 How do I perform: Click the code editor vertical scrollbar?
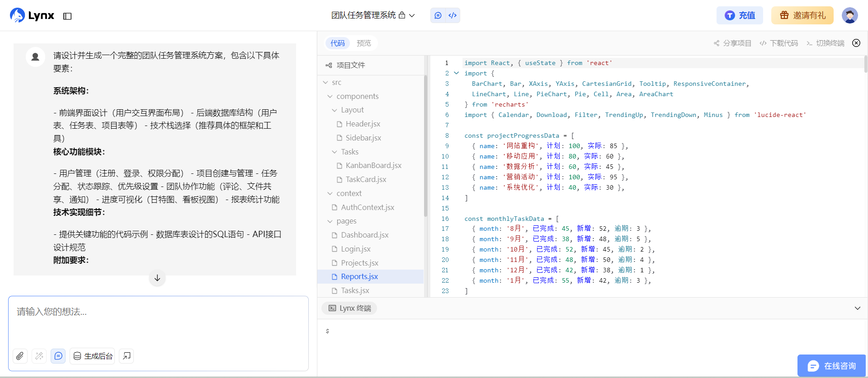(865, 64)
